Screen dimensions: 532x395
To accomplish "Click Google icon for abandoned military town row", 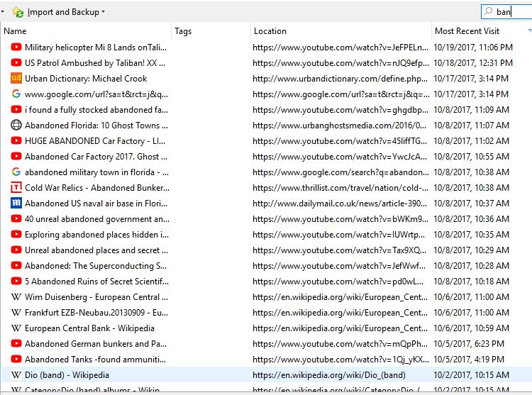I will [x=16, y=172].
